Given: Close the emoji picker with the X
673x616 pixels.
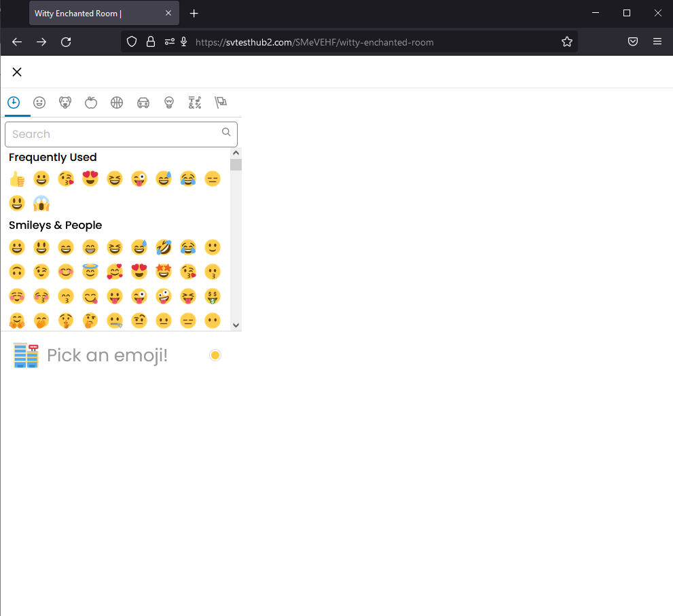Looking at the screenshot, I should (x=17, y=71).
